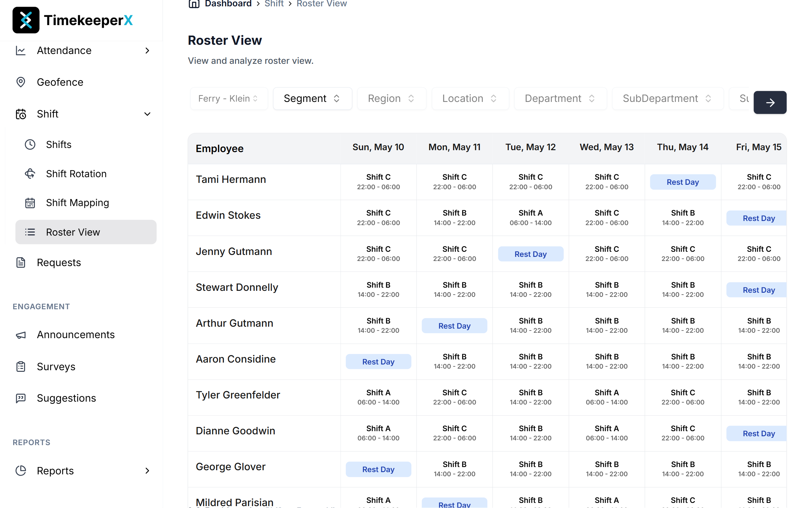Open the Shift Mapping submenu item
The image size is (812, 508).
pos(86,203)
